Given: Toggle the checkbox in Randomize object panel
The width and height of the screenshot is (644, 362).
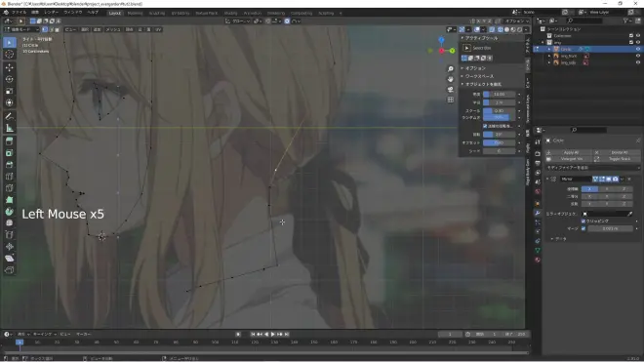Looking at the screenshot, I should (x=485, y=126).
